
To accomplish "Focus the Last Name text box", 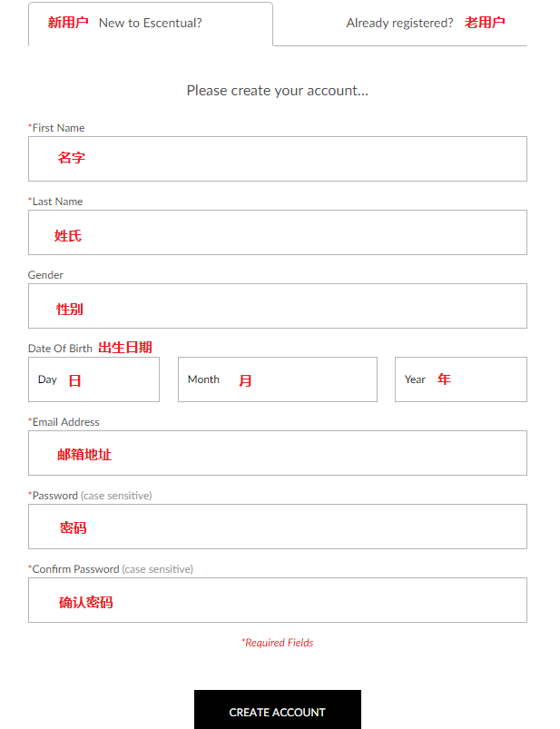I will click(x=277, y=232).
